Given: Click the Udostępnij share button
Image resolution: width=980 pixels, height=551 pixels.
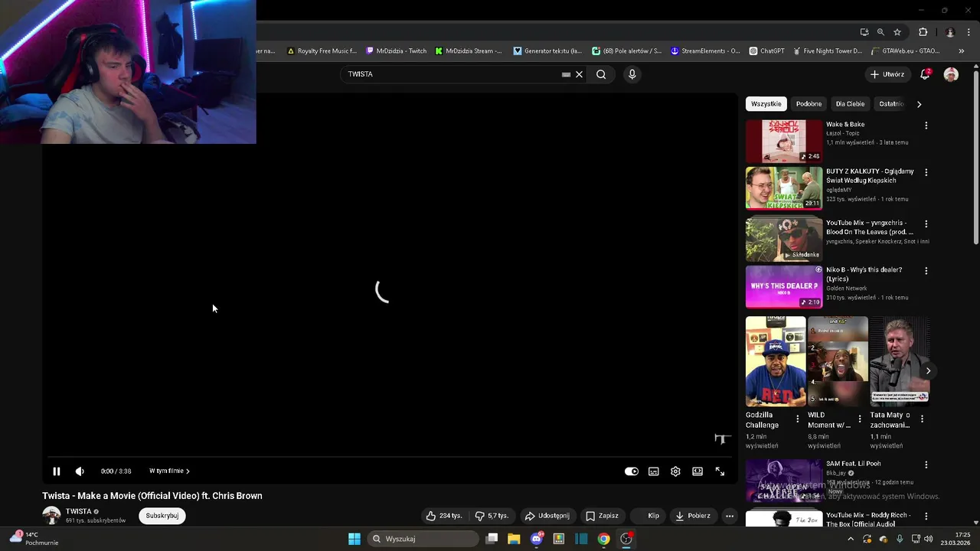Looking at the screenshot, I should (x=547, y=516).
